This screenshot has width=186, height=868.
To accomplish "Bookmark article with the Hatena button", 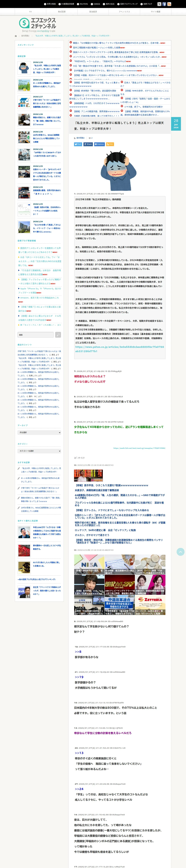I will 100,144.
